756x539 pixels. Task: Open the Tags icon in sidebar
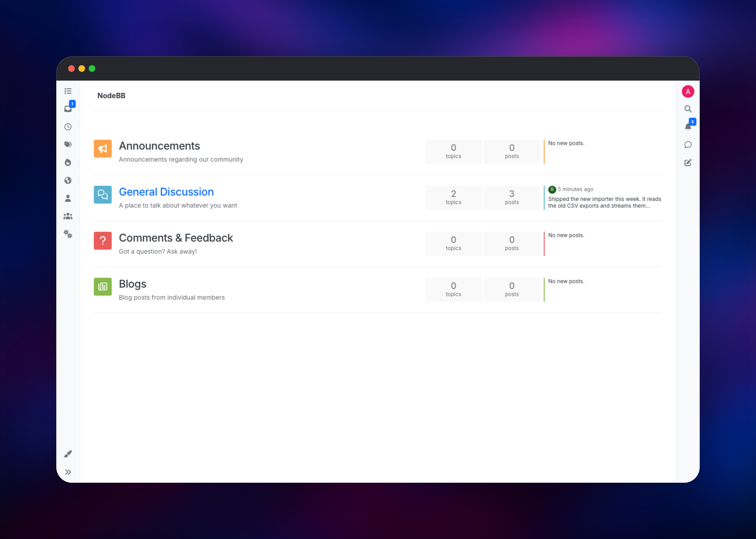point(68,144)
